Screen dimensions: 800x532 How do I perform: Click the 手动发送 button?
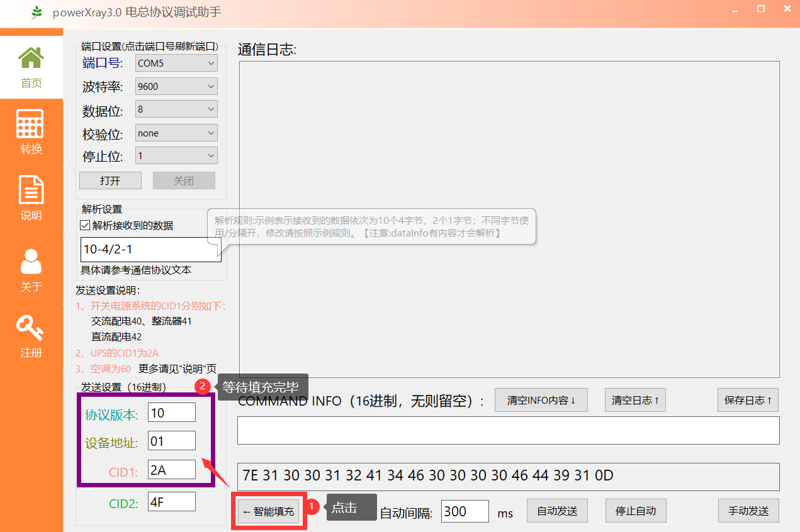click(748, 511)
